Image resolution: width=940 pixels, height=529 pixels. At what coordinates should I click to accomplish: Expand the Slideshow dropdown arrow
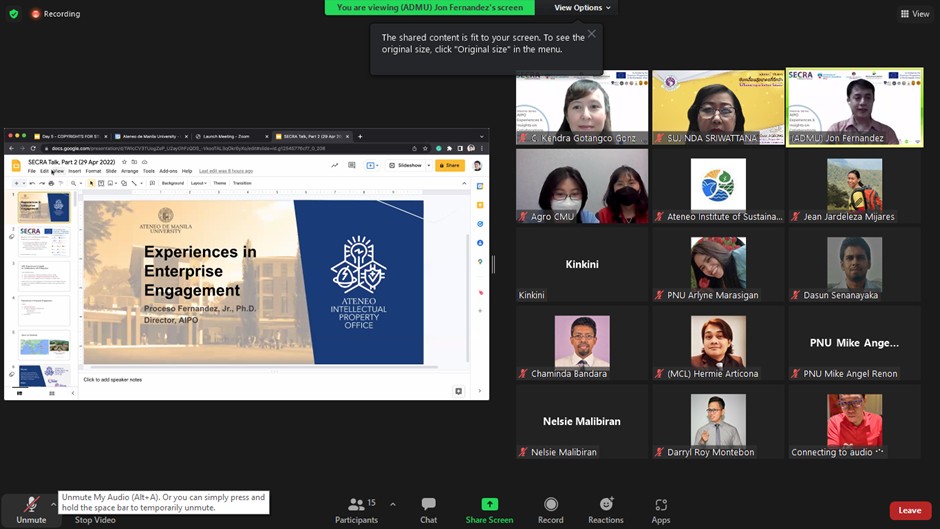tap(429, 165)
